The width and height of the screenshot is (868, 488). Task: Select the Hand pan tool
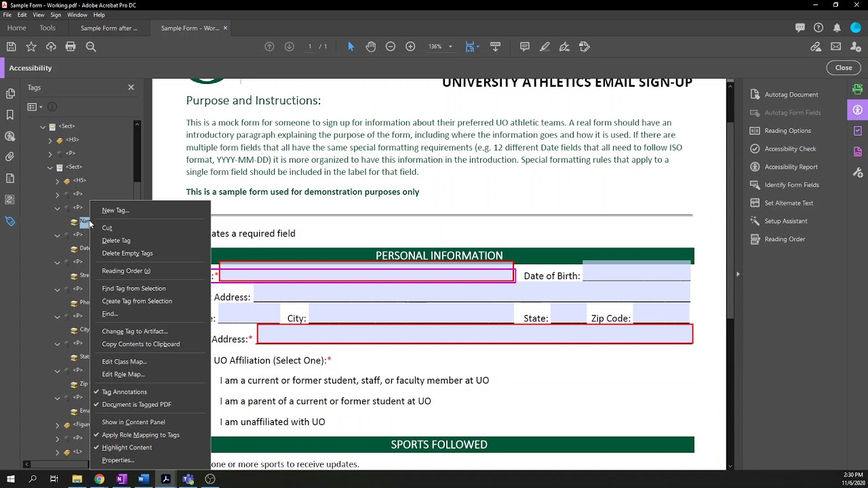click(x=370, y=47)
